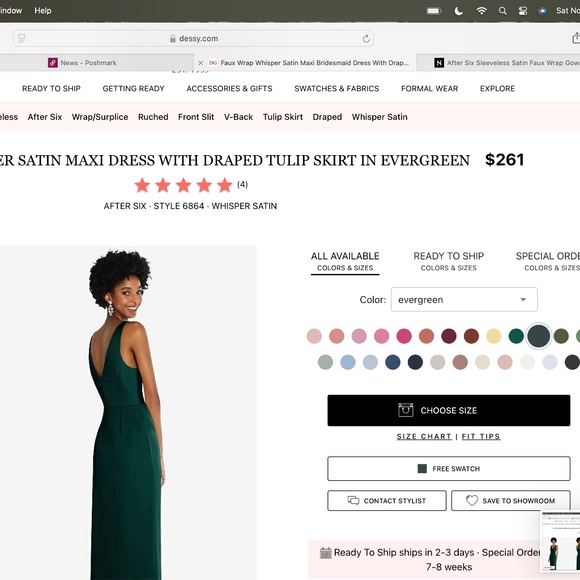Click the V-Back tag link
The height and width of the screenshot is (580, 580).
click(238, 117)
